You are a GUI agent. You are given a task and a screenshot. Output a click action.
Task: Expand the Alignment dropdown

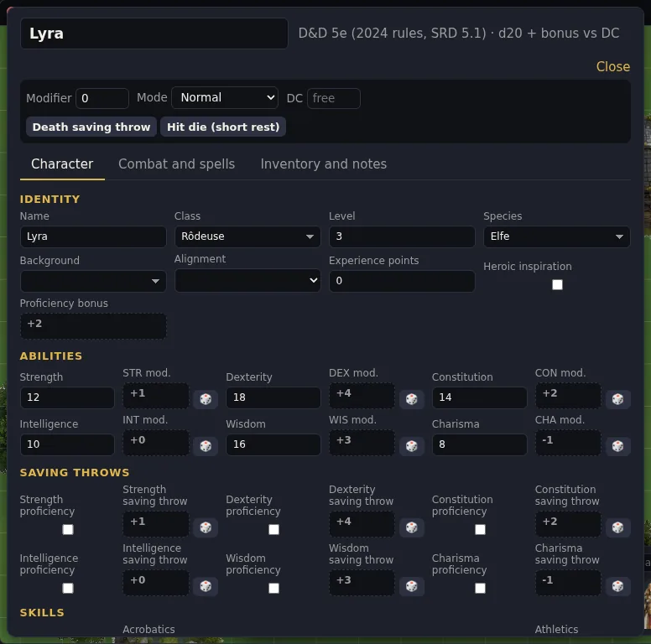click(247, 281)
